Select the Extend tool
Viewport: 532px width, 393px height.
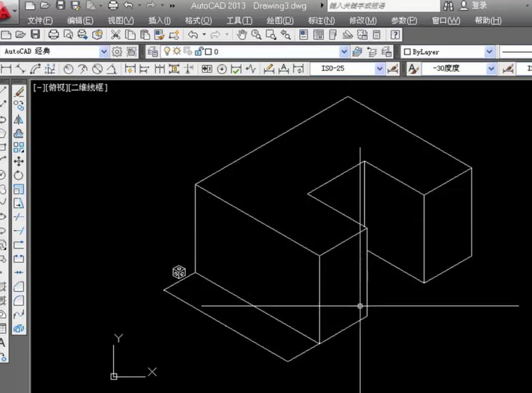(19, 231)
